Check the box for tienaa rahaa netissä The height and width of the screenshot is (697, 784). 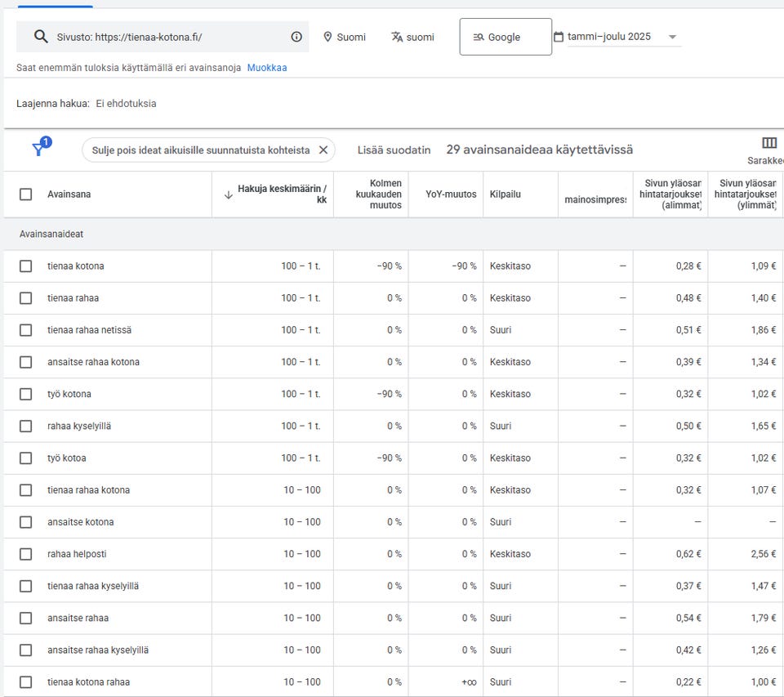25,330
